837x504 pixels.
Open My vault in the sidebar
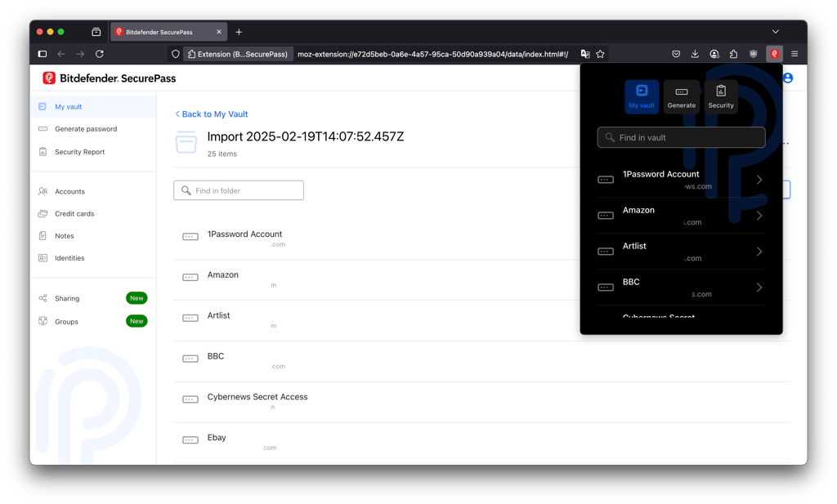coord(93,107)
